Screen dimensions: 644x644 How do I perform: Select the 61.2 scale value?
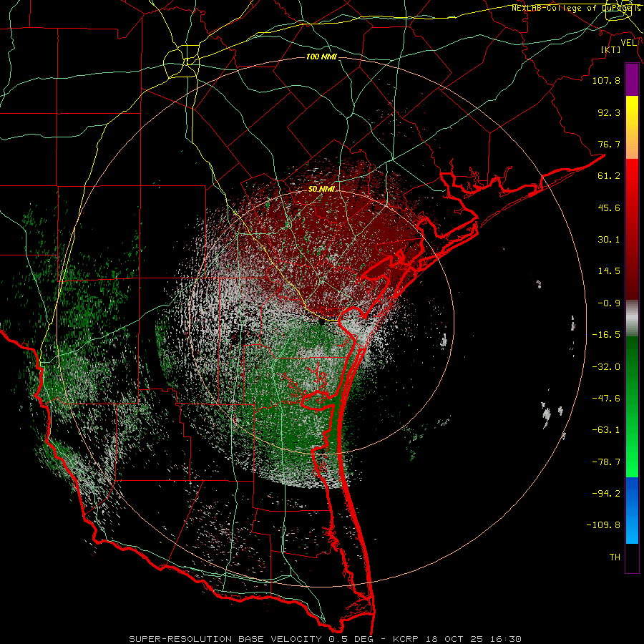click(x=609, y=176)
